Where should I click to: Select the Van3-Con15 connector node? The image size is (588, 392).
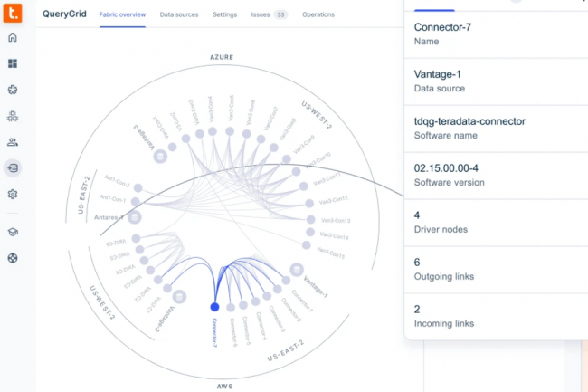coord(307,245)
